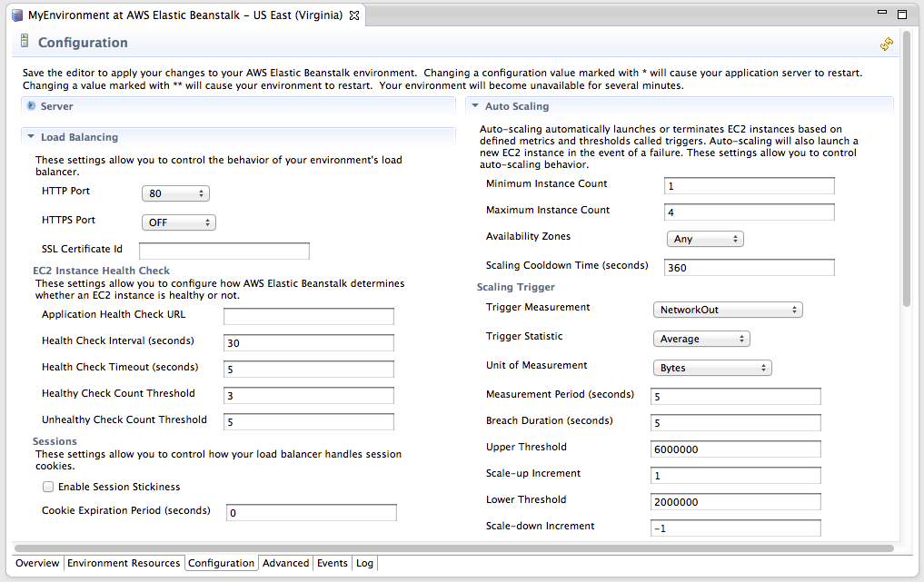Close the MyEnvironment editor tab
The height and width of the screenshot is (582, 924).
[x=354, y=16]
